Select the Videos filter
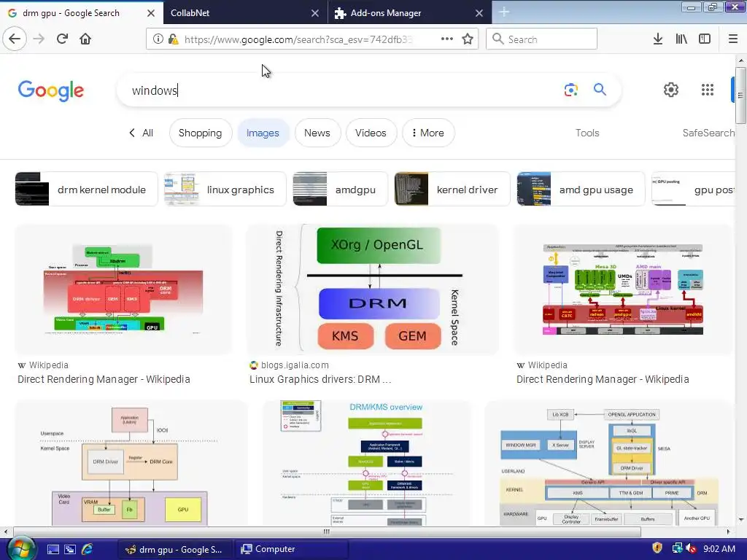The image size is (747, 560). [x=371, y=133]
